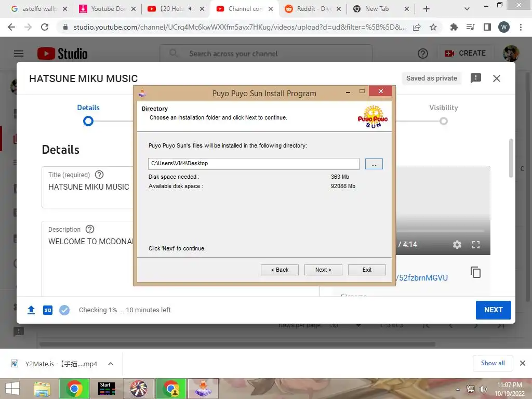Click the HATSUNE MIKU MUSIC title field
The height and width of the screenshot is (399, 532).
pyautogui.click(x=88, y=187)
